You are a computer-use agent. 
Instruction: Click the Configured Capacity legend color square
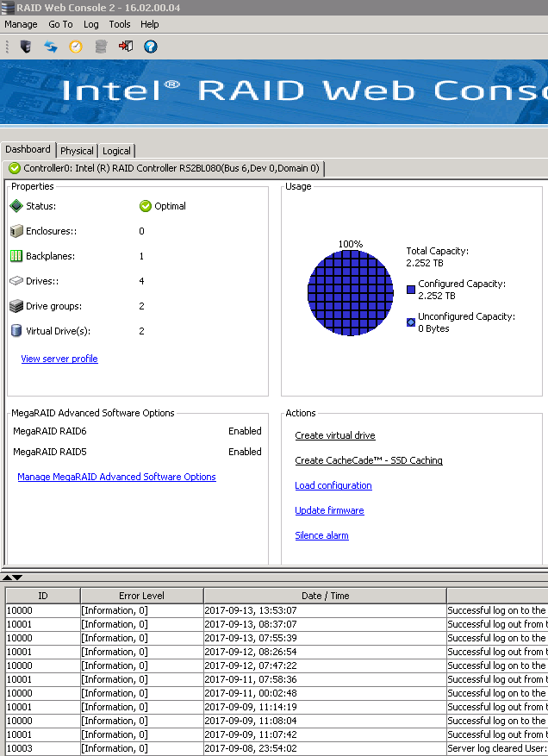(411, 290)
